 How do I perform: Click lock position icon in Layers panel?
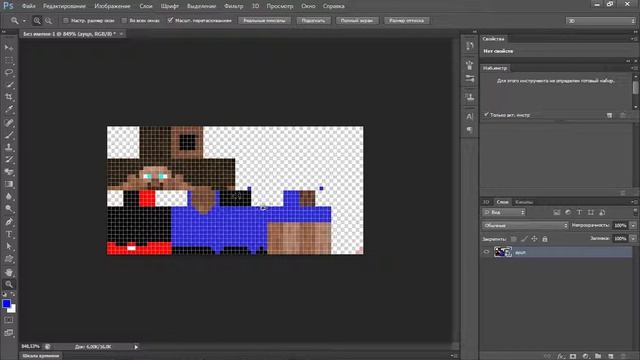coord(534,239)
